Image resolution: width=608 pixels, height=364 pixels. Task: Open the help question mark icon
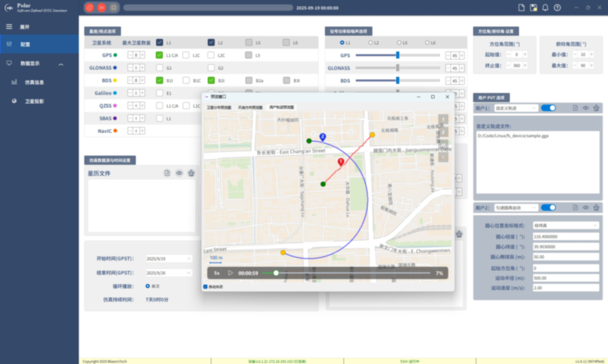557,8
